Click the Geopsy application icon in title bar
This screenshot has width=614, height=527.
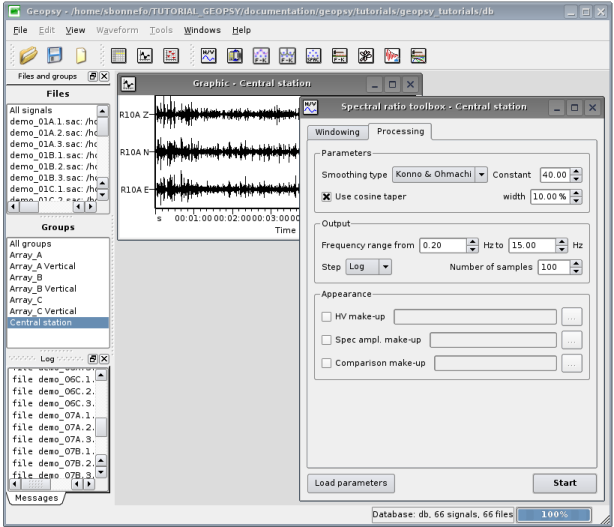tap(14, 11)
